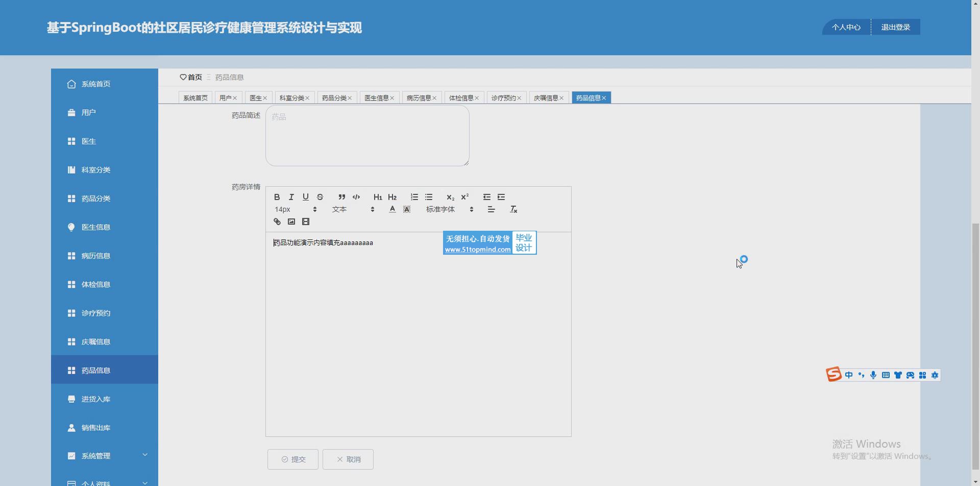Toggle bold formatting in the editor
Screen dimensions: 980x486
[277, 197]
